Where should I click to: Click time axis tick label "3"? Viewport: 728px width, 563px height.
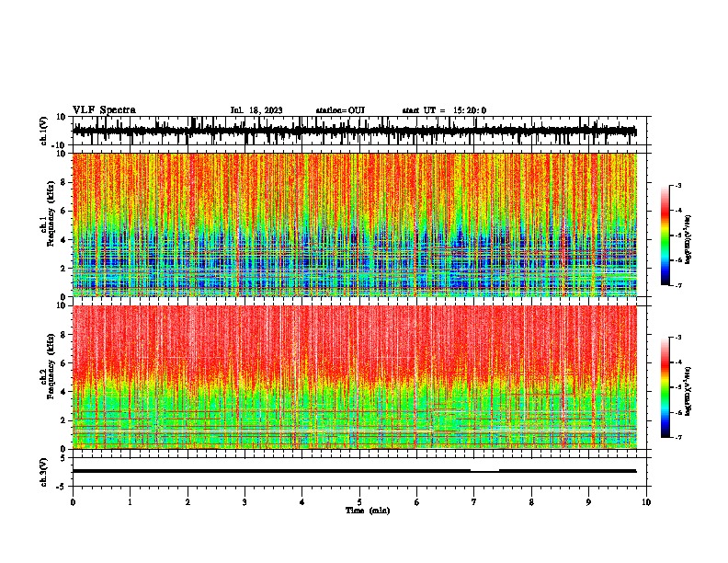click(245, 502)
